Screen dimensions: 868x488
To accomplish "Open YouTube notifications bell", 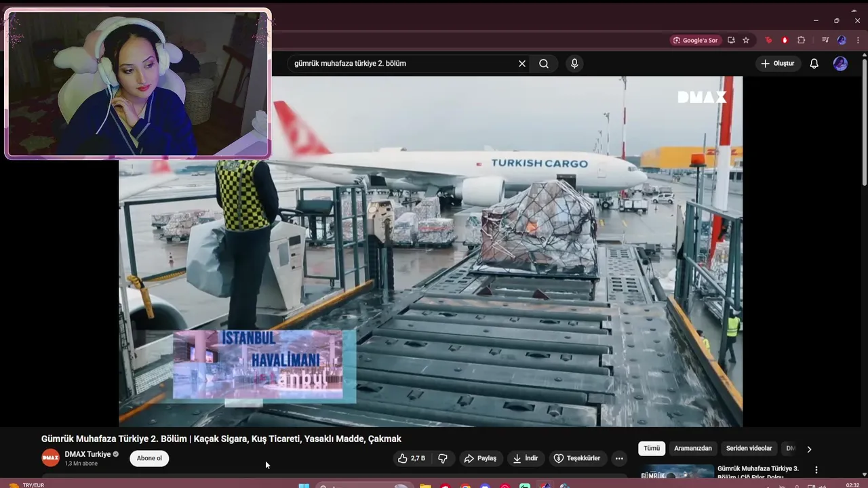I will 814,64.
